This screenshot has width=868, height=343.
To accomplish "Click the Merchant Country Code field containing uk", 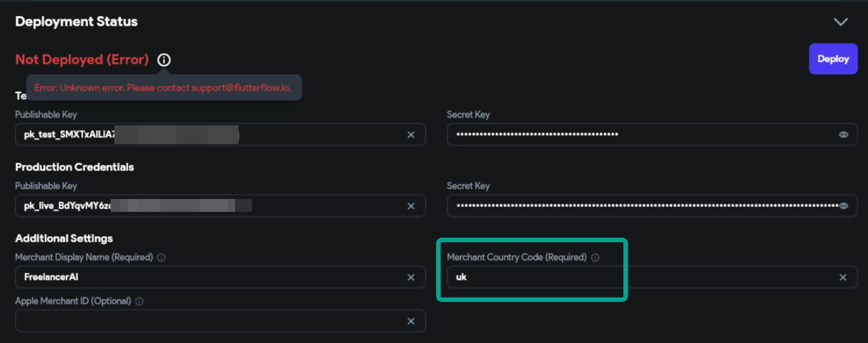I will [x=652, y=277].
